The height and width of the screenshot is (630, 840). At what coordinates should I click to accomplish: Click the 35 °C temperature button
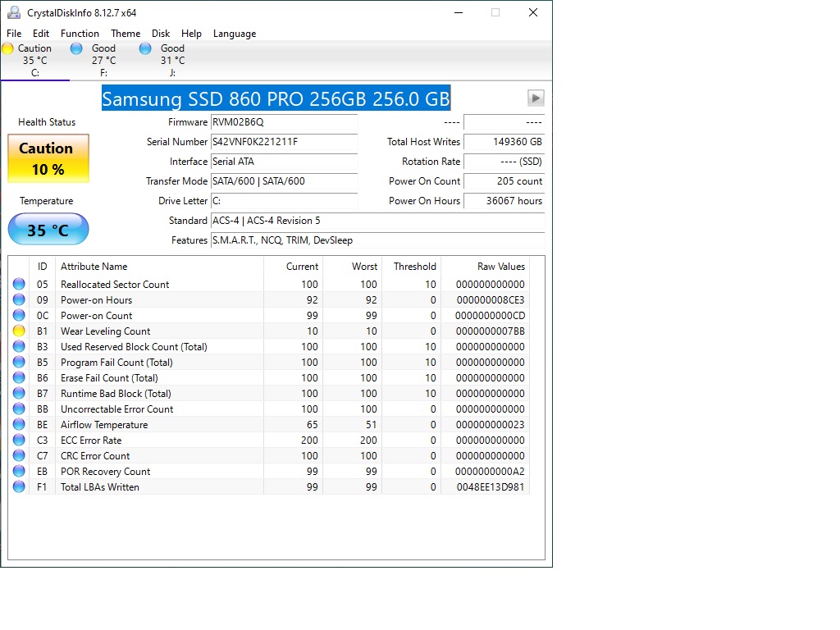[x=48, y=230]
